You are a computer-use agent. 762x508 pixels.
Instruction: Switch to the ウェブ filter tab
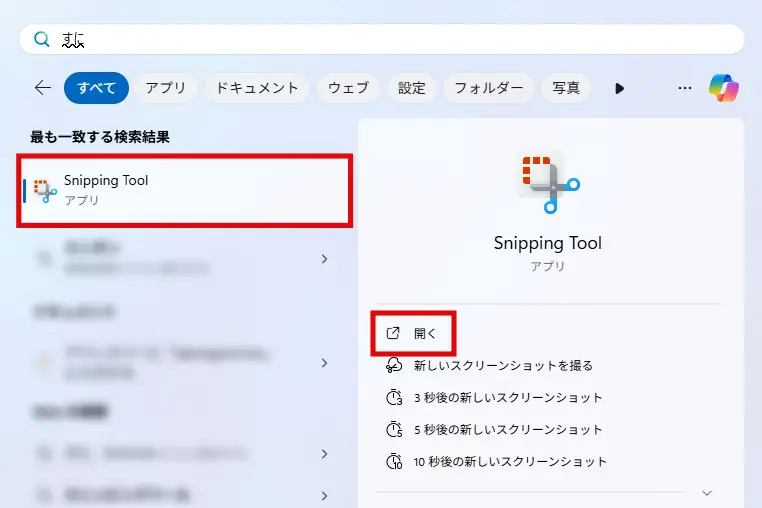point(348,88)
